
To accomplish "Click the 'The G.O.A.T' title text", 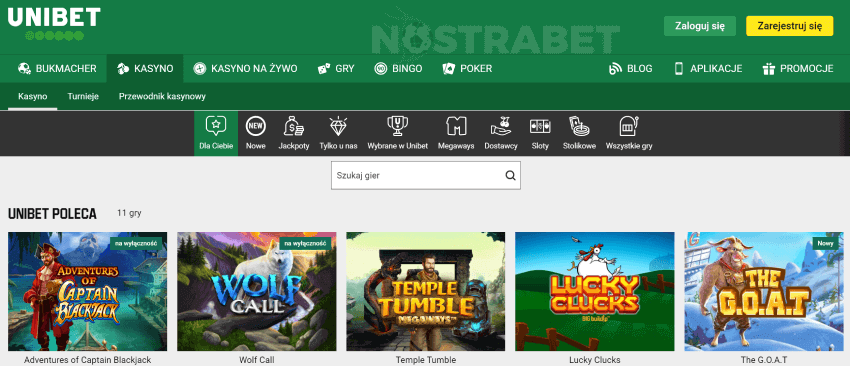I will pyautogui.click(x=764, y=360).
